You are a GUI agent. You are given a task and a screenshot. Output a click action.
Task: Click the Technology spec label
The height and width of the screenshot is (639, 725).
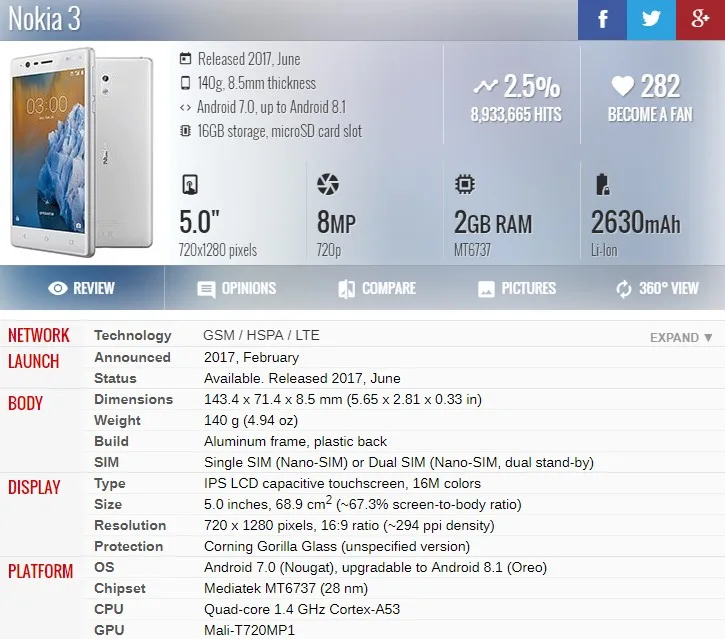coord(133,335)
